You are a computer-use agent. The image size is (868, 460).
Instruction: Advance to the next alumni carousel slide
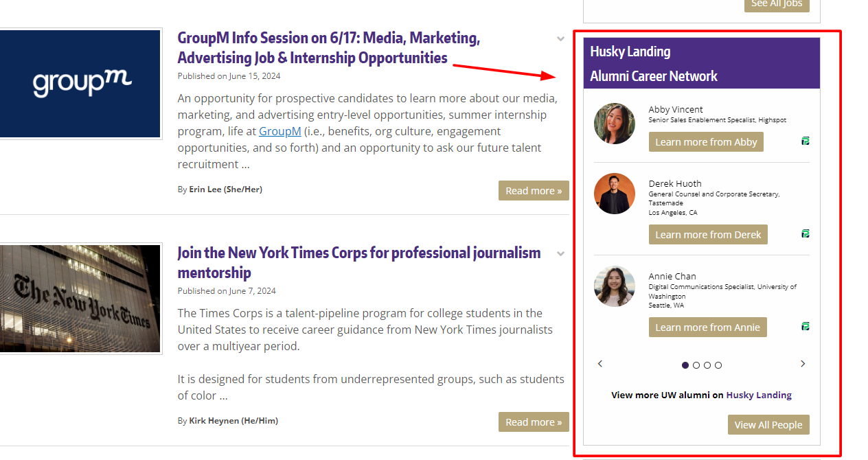[x=803, y=364]
